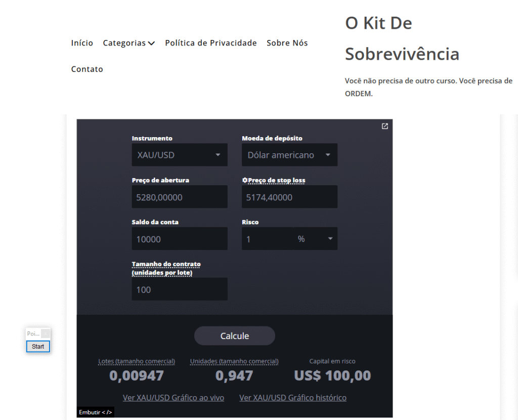Click into the Saldo da conta field
This screenshot has height=420, width=518.
click(x=179, y=239)
